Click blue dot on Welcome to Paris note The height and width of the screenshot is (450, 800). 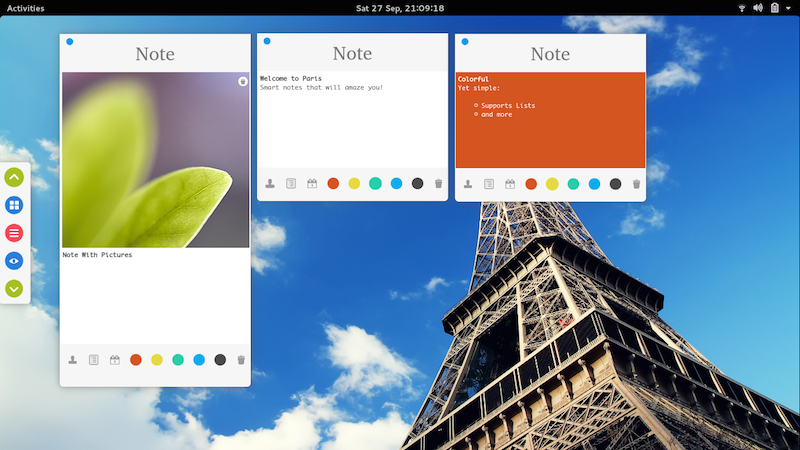(x=267, y=41)
